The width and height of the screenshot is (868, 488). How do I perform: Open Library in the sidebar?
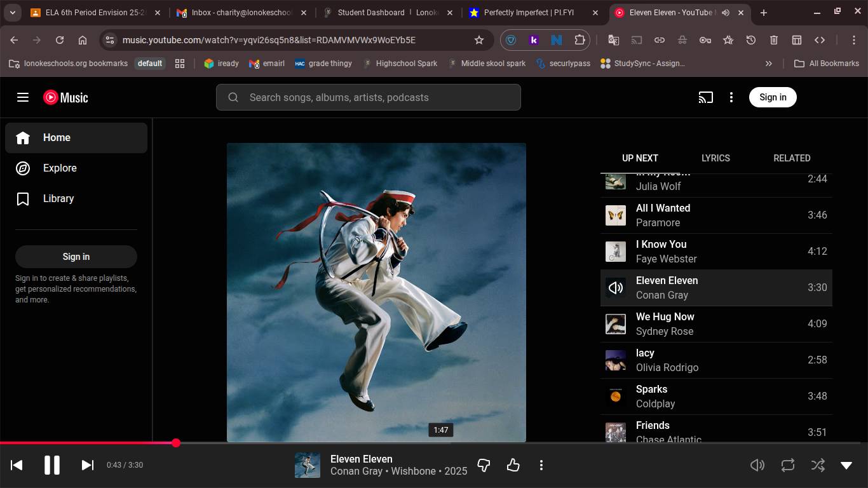click(76, 199)
